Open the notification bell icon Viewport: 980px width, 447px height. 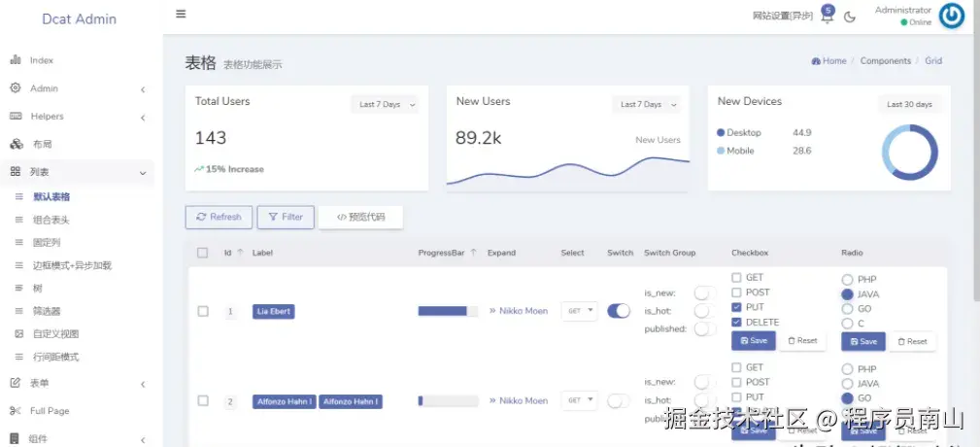[x=827, y=17]
